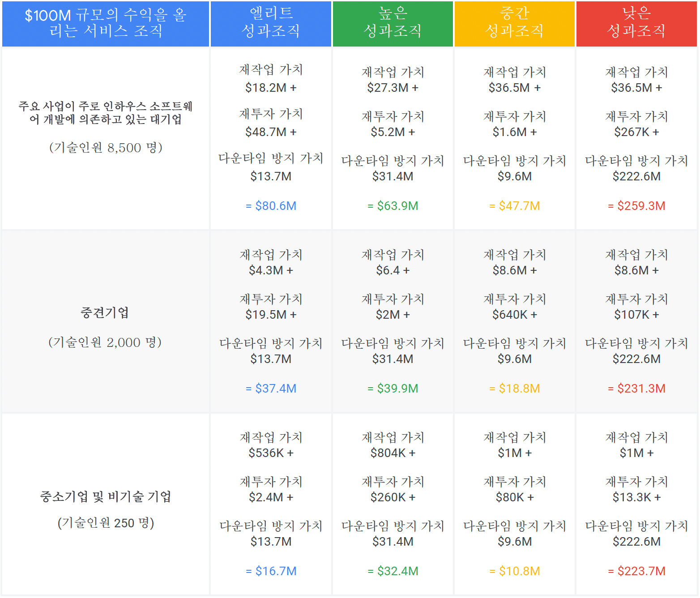Viewport: 700px width, 598px height.
Task: Click the '중간 성과조직' column header
Action: click(515, 23)
